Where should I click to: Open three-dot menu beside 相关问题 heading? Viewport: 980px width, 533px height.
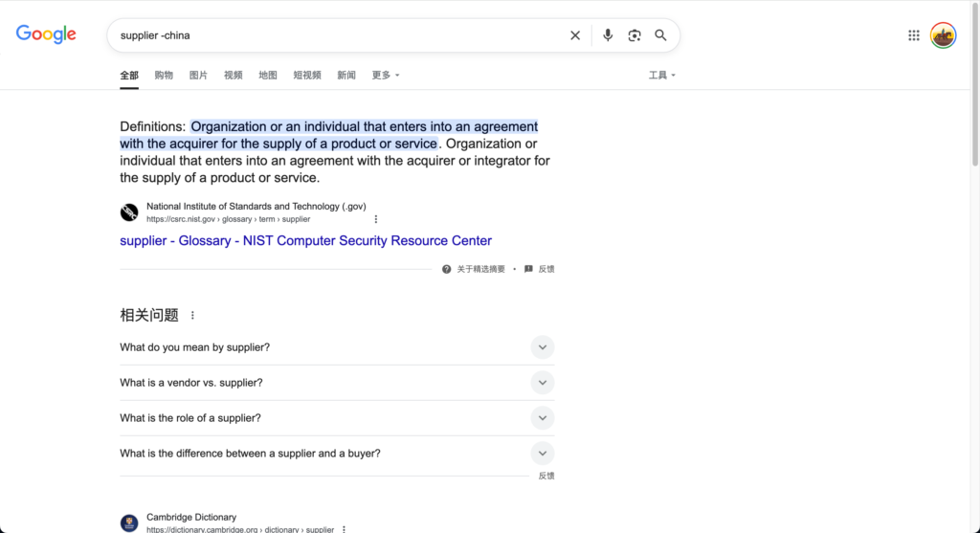pyautogui.click(x=192, y=316)
